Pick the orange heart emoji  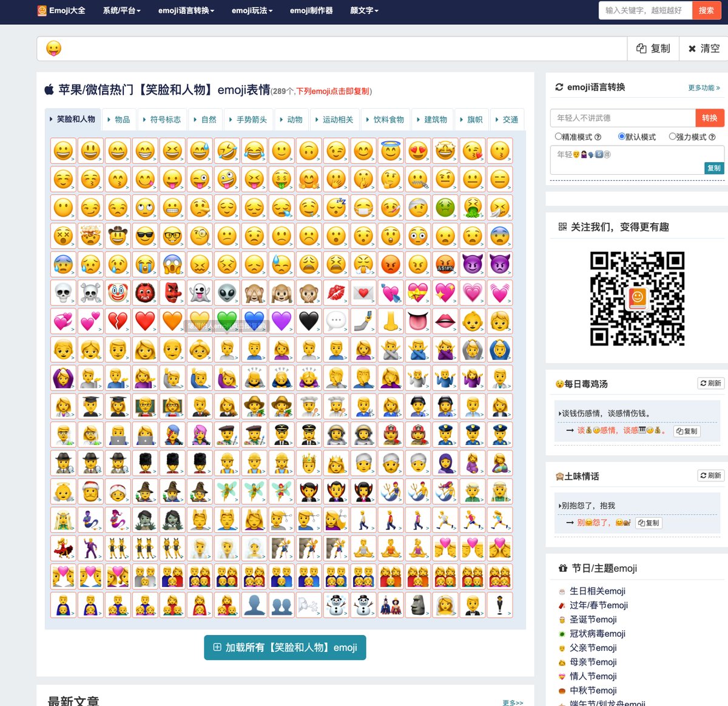172,321
